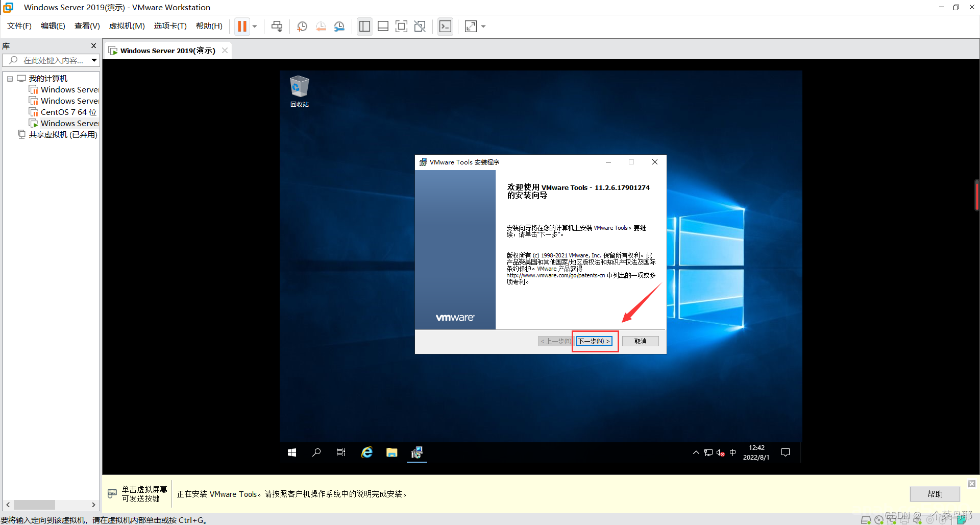980x525 pixels.
Task: Enter full screen mode icon
Action: click(402, 26)
